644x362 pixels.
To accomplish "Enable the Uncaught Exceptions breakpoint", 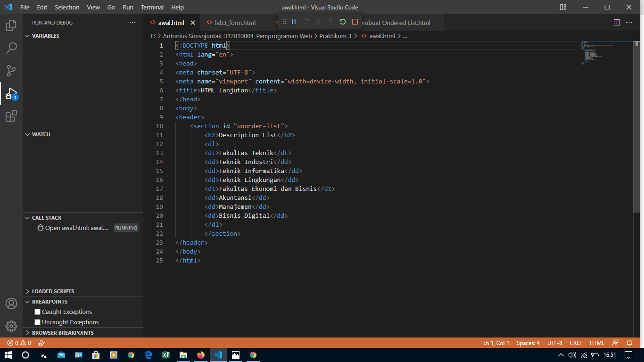I will coord(37,322).
